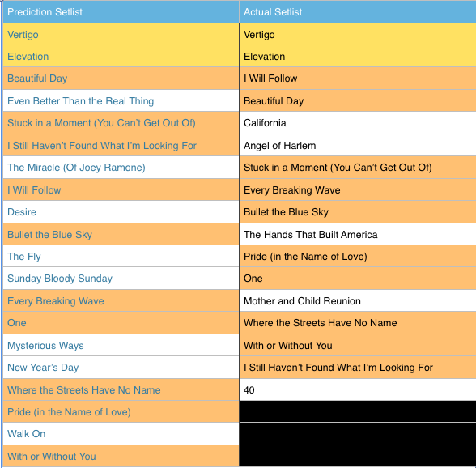Select the 'Even Better Than the Real Thing' cell
476x468 pixels.
point(121,101)
